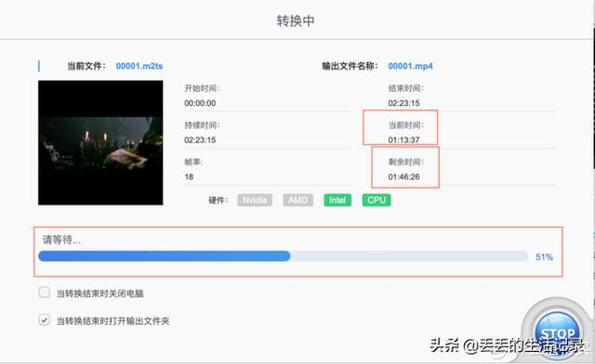Click the end time 02:23:15 value
The width and height of the screenshot is (595, 364).
[403, 103]
